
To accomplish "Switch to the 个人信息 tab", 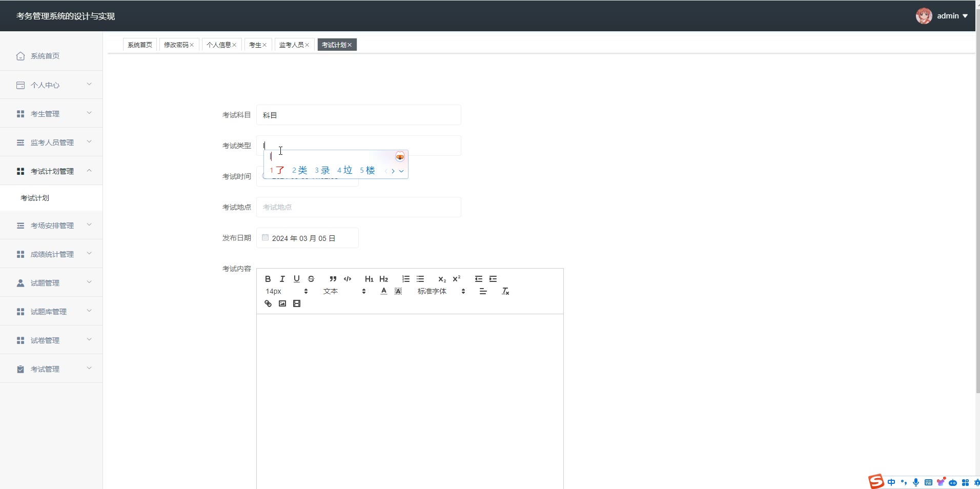I will click(x=218, y=45).
